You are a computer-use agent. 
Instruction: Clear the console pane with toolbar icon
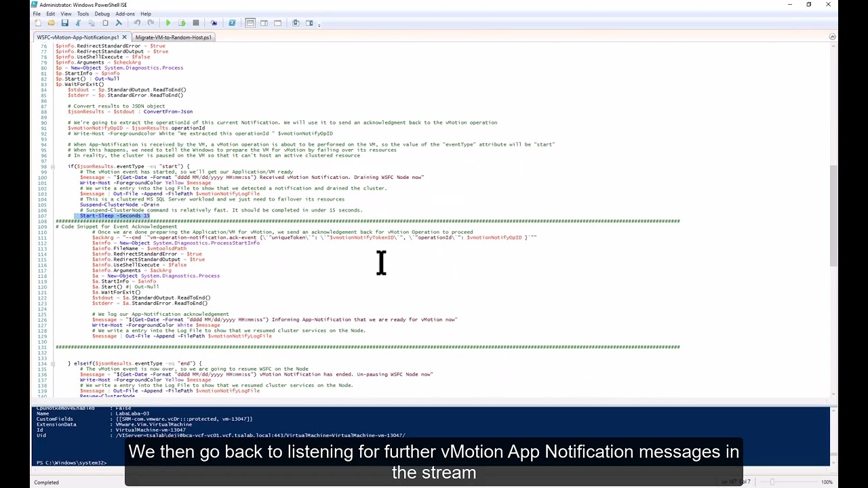click(119, 23)
